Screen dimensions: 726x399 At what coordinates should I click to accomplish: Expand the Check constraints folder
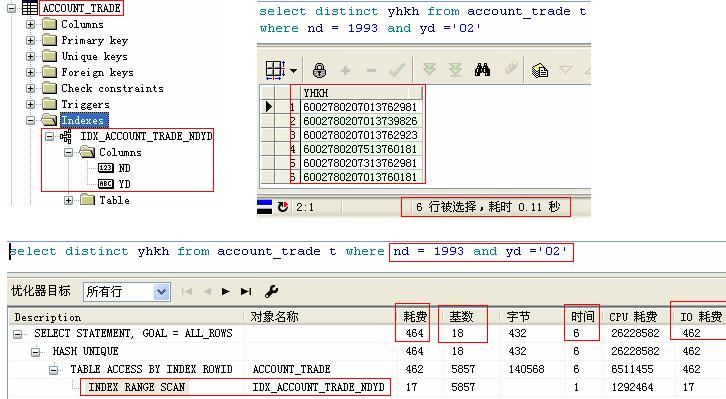[31, 88]
